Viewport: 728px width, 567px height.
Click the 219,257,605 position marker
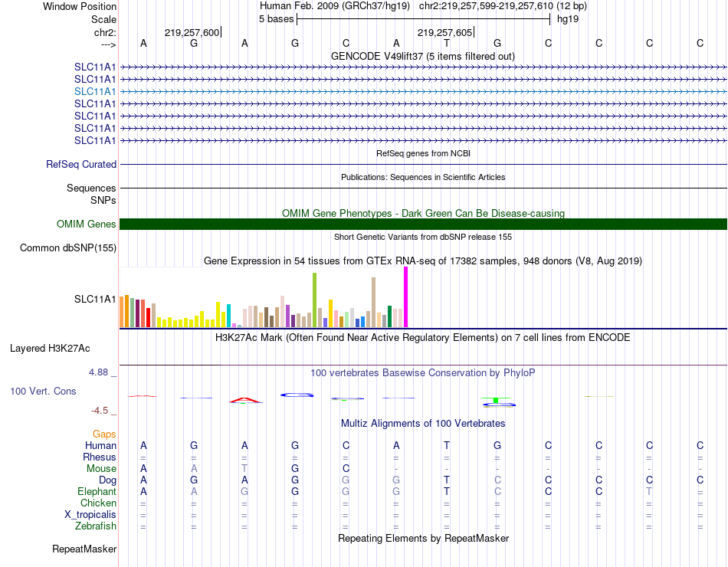(444, 32)
